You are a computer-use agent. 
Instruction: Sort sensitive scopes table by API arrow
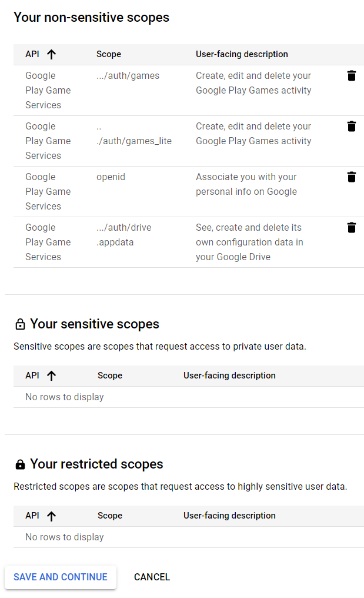52,376
